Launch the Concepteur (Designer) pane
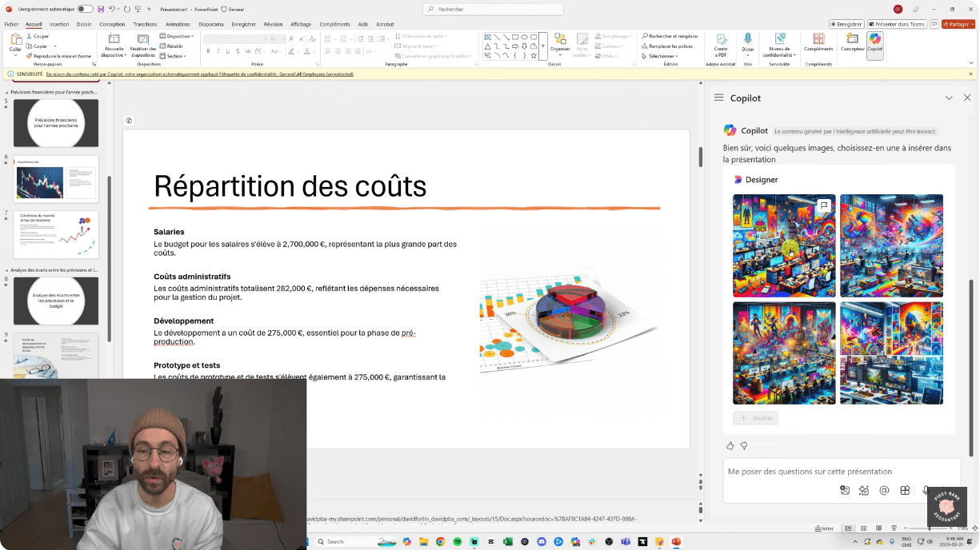The image size is (980, 550). coord(853,46)
